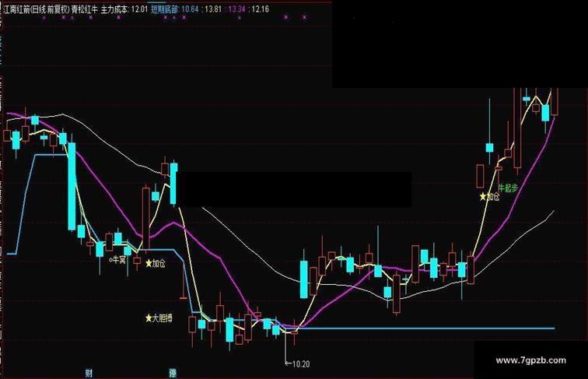Open the 财 financial event marker
Viewport: 588px width, 379px height.
pyautogui.click(x=89, y=373)
